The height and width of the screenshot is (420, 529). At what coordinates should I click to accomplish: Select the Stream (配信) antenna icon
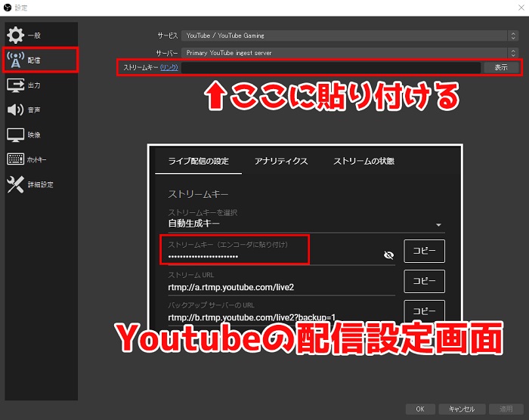click(16, 60)
